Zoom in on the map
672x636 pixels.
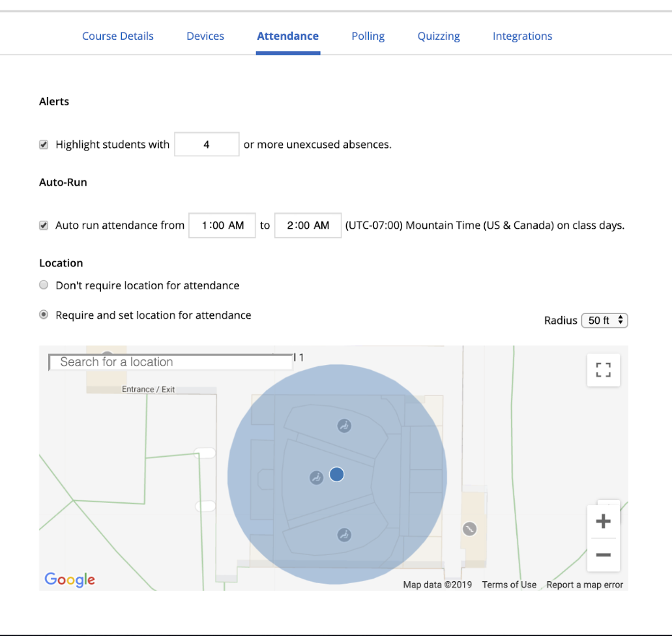[x=603, y=521]
